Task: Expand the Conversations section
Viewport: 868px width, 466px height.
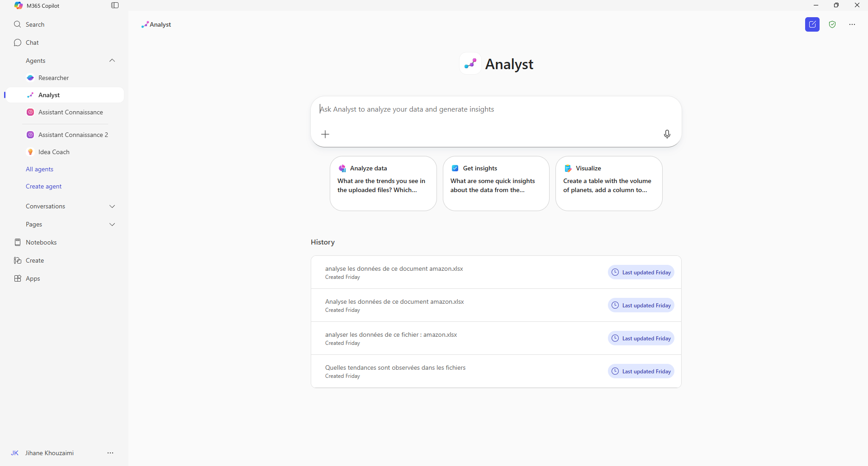Action: (x=112, y=206)
